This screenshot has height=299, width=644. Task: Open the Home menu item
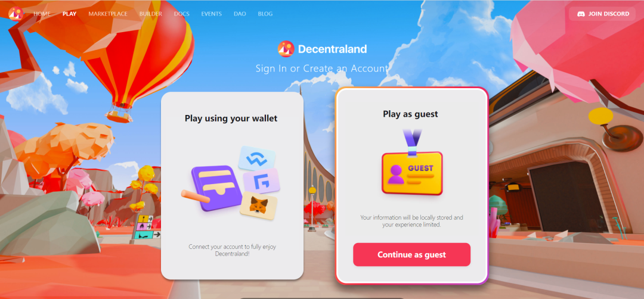[42, 14]
